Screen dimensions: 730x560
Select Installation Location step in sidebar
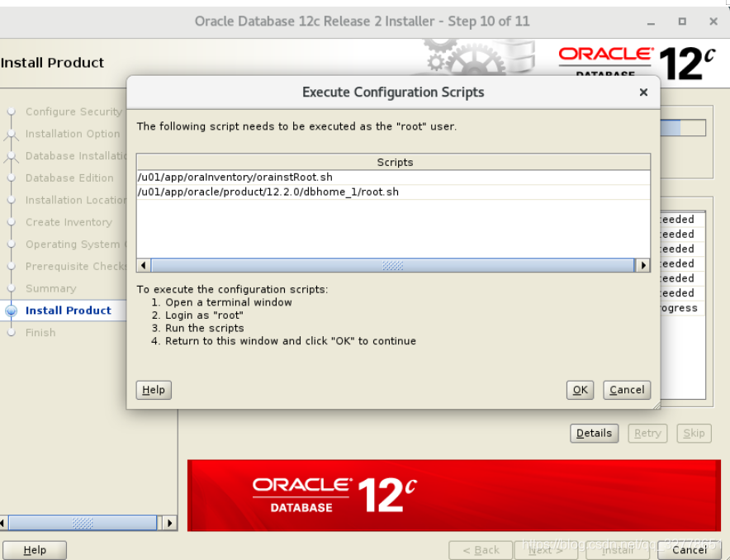tap(76, 200)
